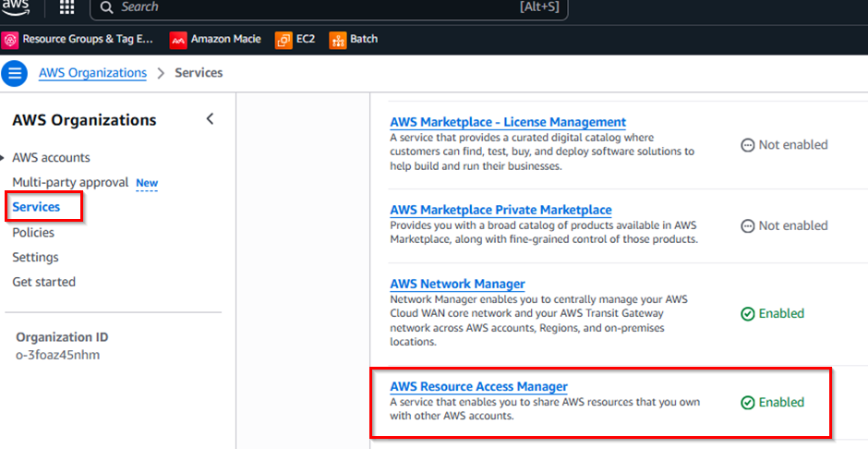868x449 pixels.
Task: Click the Batch service icon
Action: coord(338,40)
